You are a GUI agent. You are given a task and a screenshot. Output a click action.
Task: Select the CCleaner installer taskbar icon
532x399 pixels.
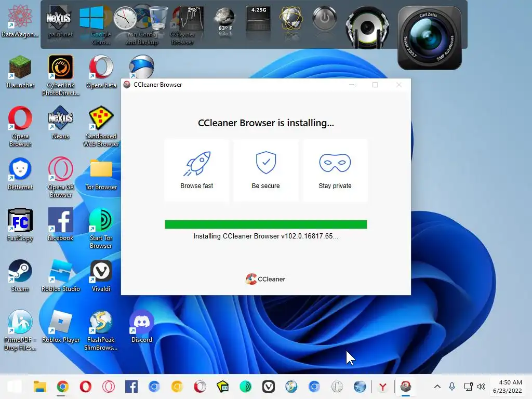pos(406,387)
